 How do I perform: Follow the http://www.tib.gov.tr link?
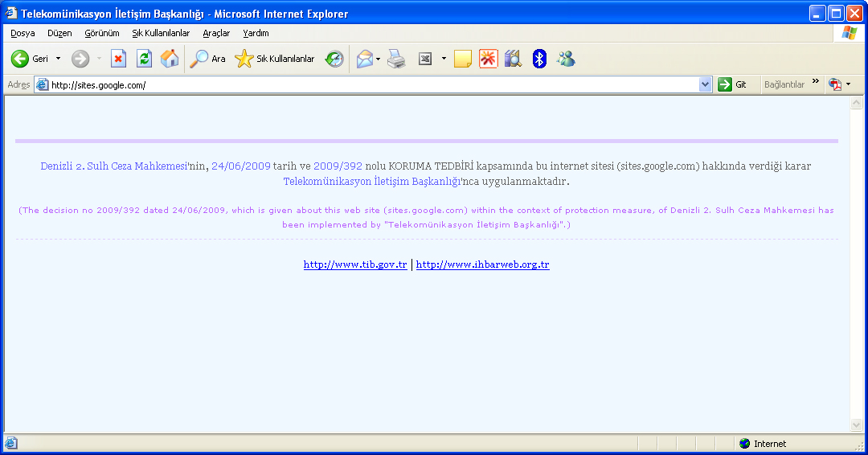pyautogui.click(x=355, y=264)
